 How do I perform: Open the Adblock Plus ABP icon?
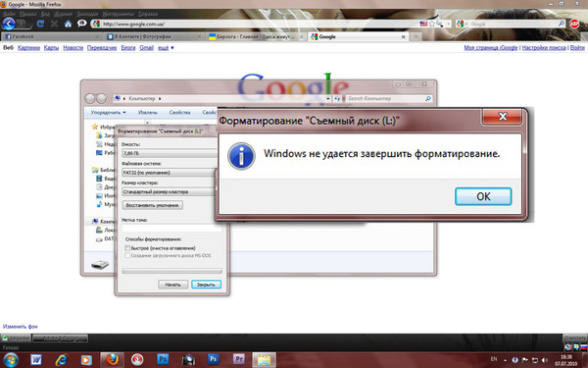tap(574, 24)
